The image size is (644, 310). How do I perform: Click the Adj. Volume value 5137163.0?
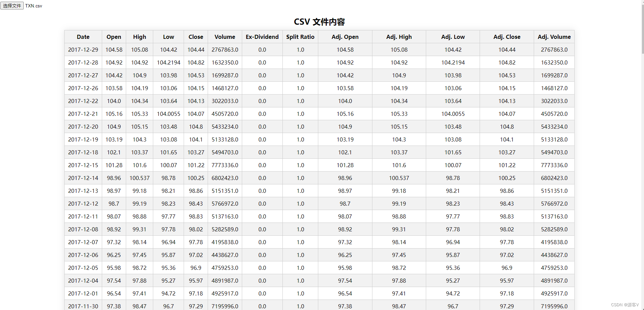[554, 216]
